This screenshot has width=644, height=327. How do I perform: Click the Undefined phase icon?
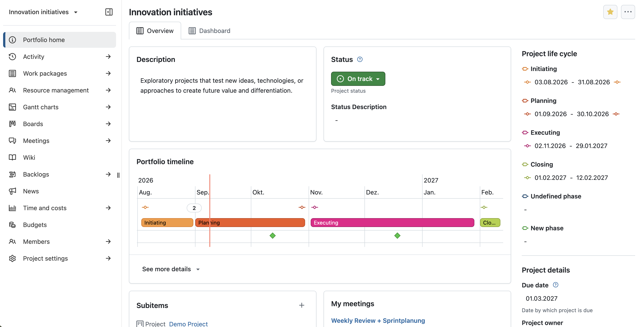(525, 196)
